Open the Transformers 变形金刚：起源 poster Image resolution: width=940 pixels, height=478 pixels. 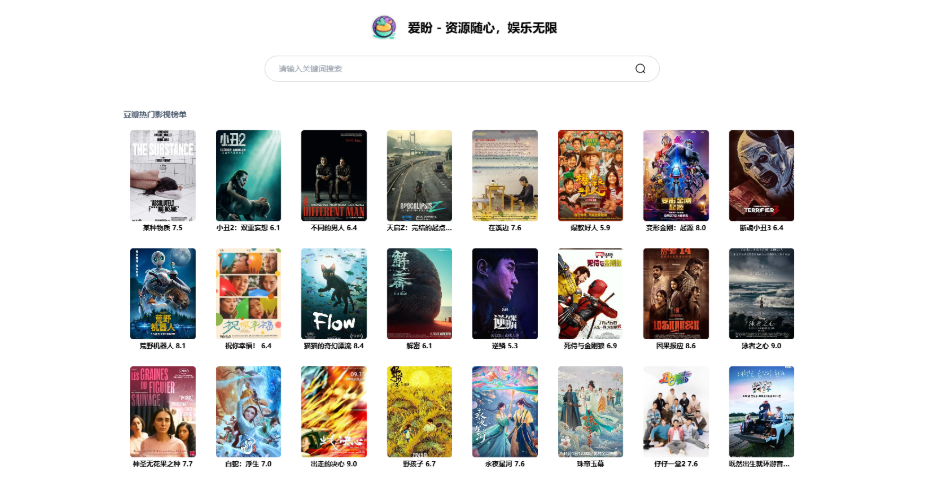[x=676, y=176]
